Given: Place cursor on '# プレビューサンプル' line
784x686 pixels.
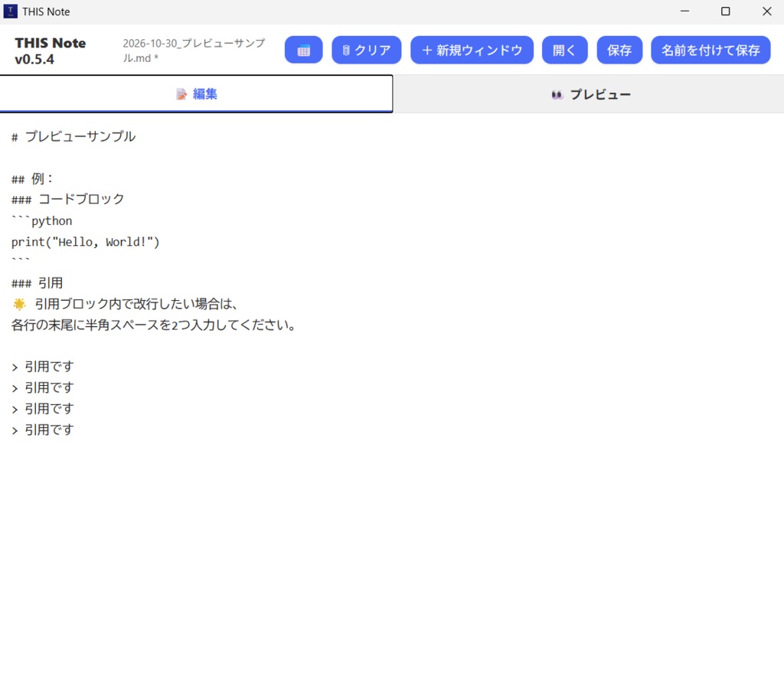Looking at the screenshot, I should click(x=73, y=136).
